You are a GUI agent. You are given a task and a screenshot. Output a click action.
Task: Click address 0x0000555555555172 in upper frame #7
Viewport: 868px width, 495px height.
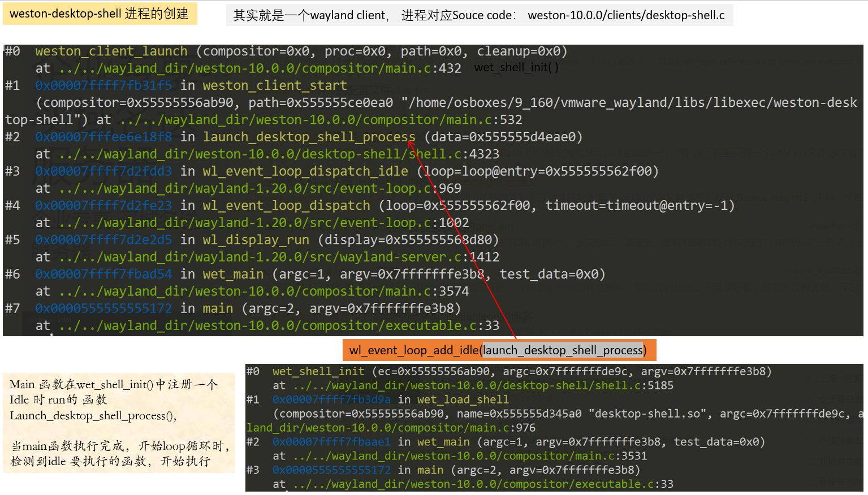point(103,309)
